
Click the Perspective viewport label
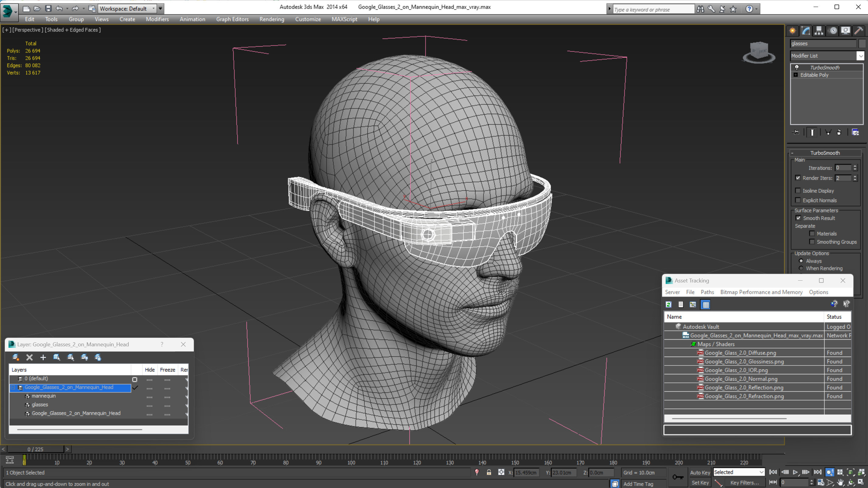(28, 29)
